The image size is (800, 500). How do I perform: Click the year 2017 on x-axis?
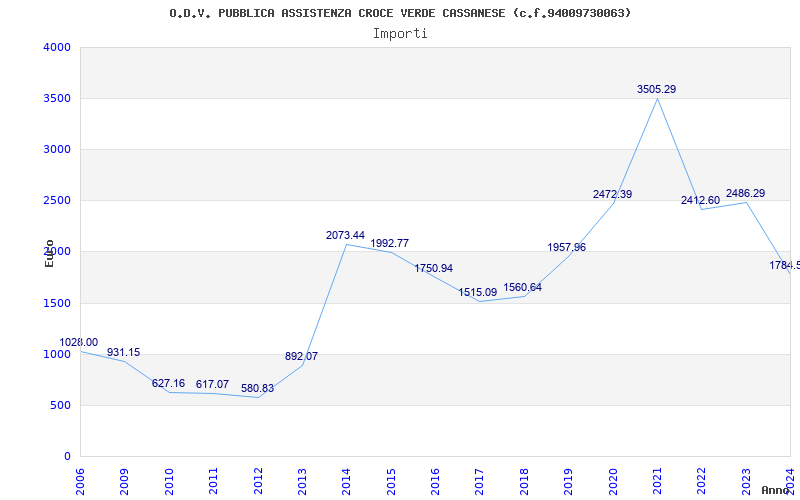click(480, 481)
